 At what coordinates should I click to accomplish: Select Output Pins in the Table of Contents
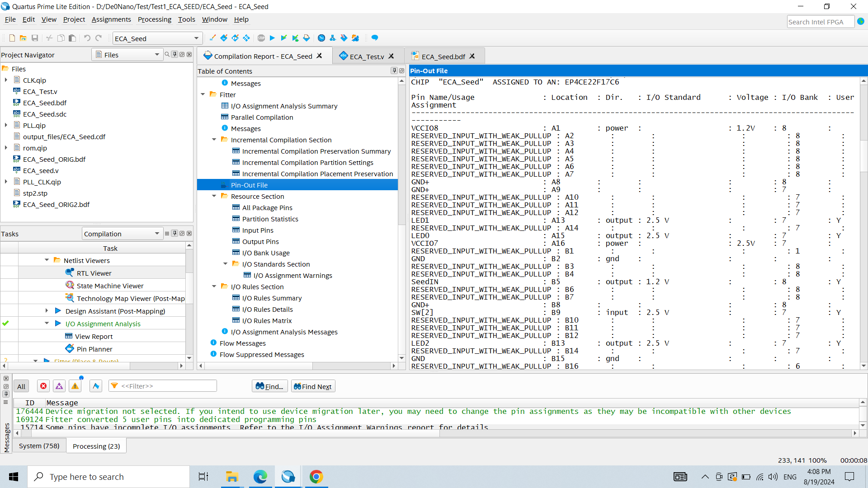click(x=260, y=241)
